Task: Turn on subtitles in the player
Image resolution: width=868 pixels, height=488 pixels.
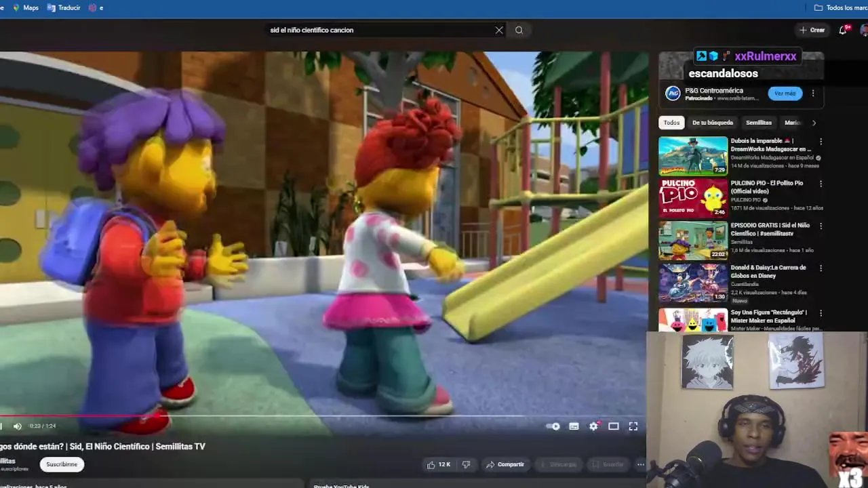Action: 574,426
